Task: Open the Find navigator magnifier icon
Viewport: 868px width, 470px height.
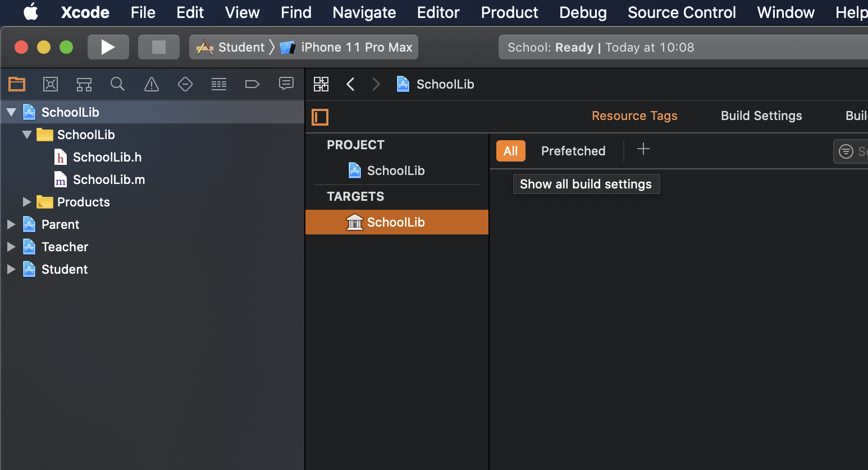Action: [117, 84]
